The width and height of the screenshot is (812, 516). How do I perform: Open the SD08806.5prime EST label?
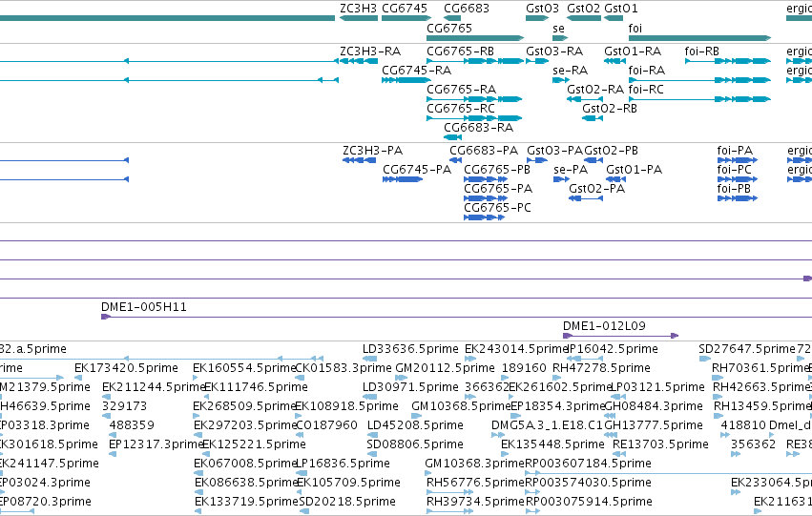(x=415, y=444)
